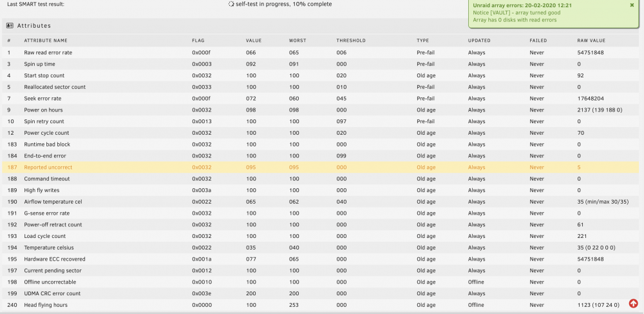Screen dimensions: 644x314
Task: Click the Attributes section card icon
Action: click(10, 26)
